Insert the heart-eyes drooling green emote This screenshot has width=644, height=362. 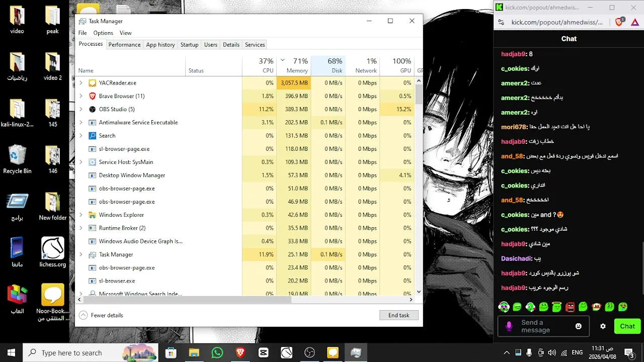pyautogui.click(x=623, y=307)
